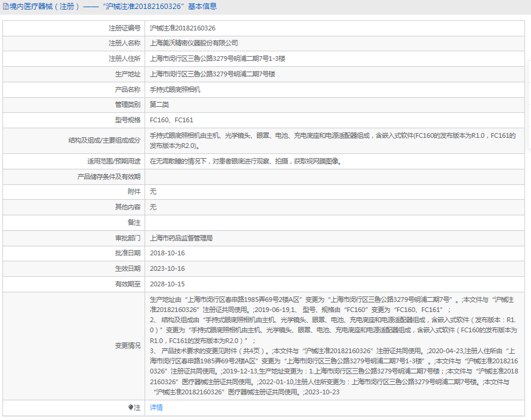Image resolution: width=531 pixels, height=420 pixels.
Task: Click the lightbulb icon beside the 注 label
Action: coord(131,407)
